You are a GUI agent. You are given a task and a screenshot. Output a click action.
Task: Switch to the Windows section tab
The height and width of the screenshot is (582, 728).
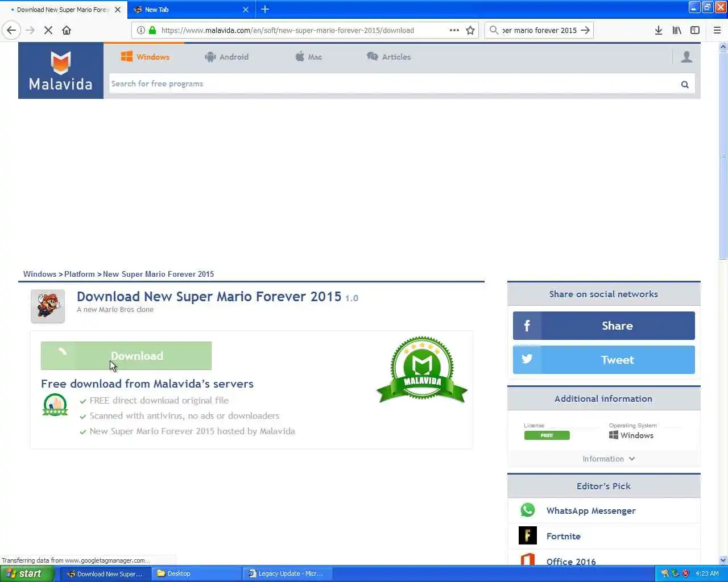[x=144, y=57]
